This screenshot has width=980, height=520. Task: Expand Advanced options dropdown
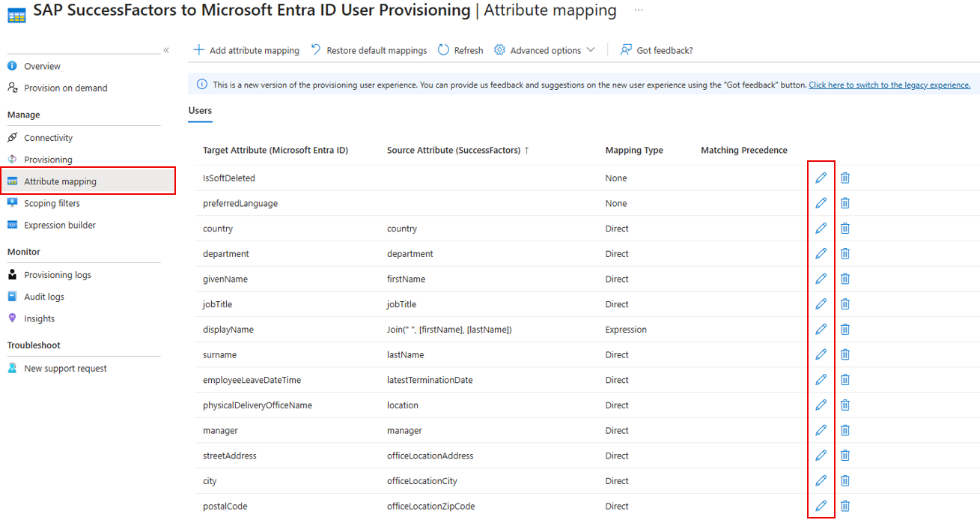coord(544,50)
